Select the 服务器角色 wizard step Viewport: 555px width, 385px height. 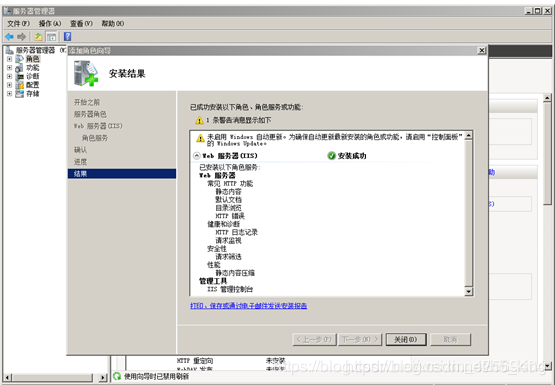90,114
